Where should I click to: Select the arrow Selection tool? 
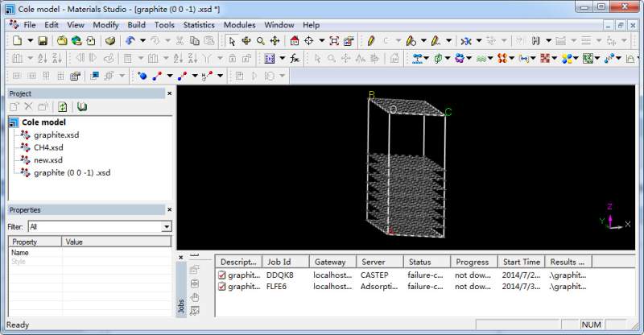[232, 41]
